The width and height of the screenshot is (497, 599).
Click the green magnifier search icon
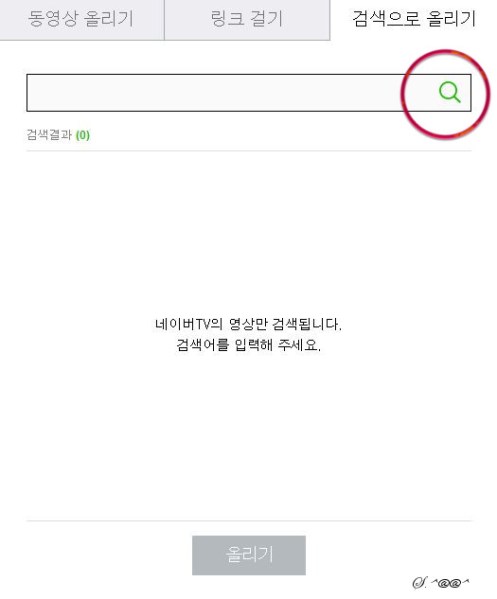click(x=450, y=92)
